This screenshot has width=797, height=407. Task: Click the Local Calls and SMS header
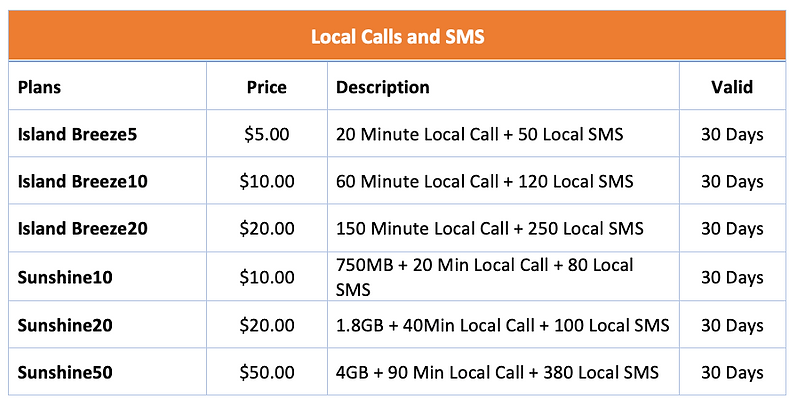click(x=397, y=37)
